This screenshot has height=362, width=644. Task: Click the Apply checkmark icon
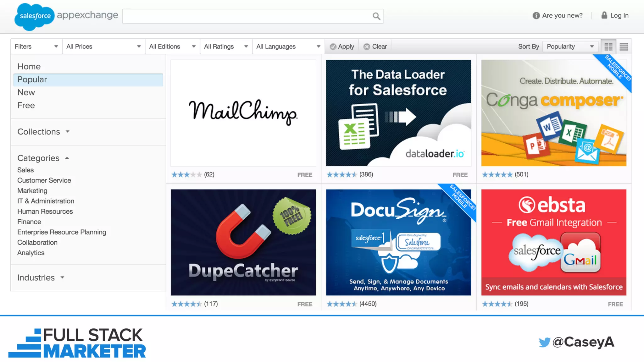[x=333, y=47]
